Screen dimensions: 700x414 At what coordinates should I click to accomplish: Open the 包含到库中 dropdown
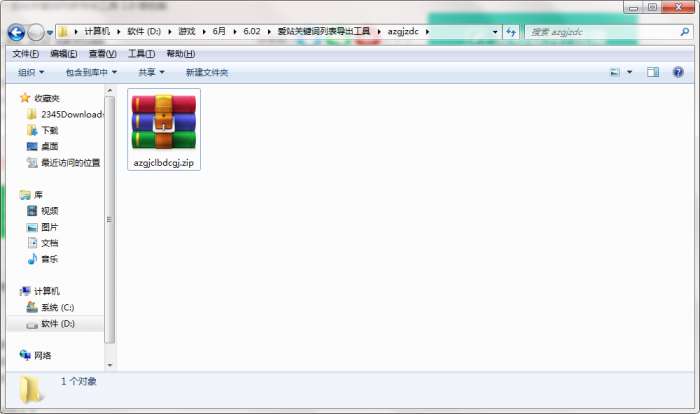(91, 72)
